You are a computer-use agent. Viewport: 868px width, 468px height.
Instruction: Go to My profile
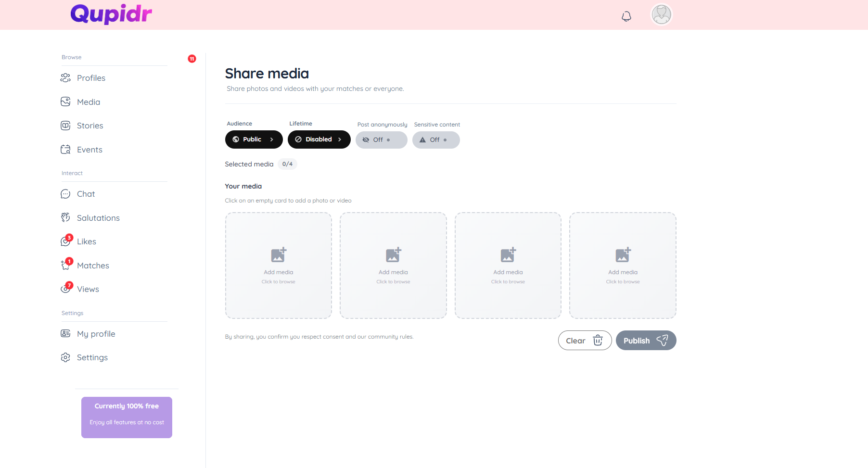point(96,333)
